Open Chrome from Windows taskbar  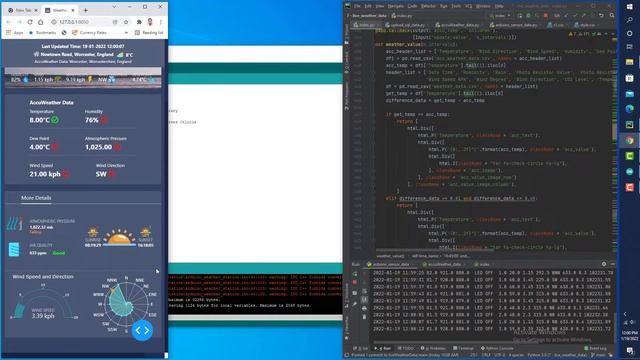point(629,140)
